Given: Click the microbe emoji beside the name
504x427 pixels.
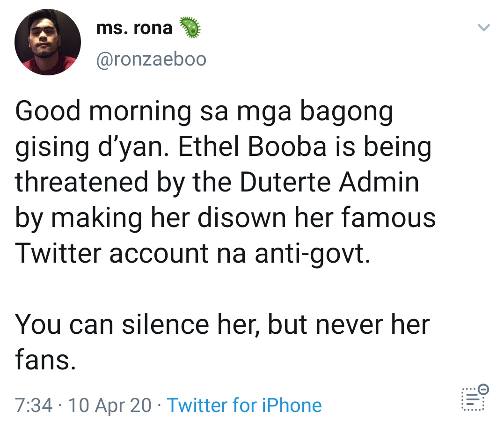Looking at the screenshot, I should 190,28.
